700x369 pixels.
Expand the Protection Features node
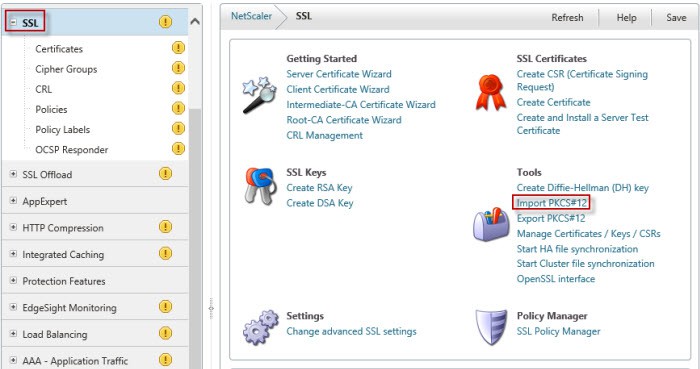[x=13, y=281]
